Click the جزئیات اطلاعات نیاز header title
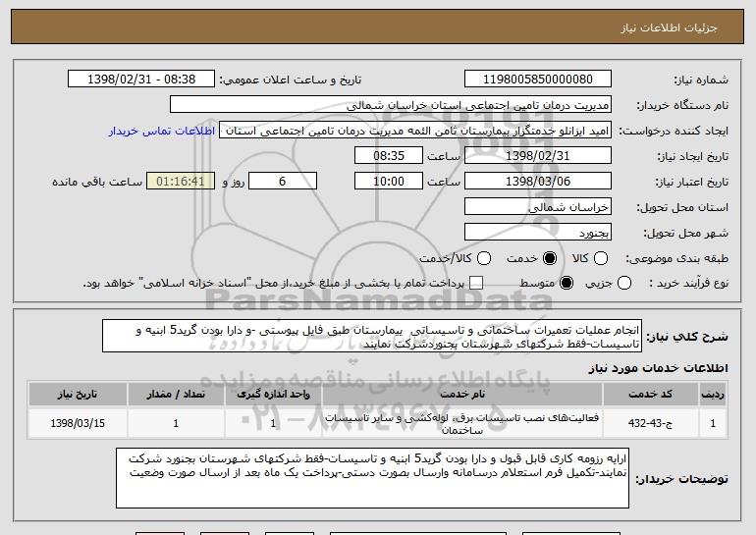Viewport: 756px width, 535px height. point(669,27)
